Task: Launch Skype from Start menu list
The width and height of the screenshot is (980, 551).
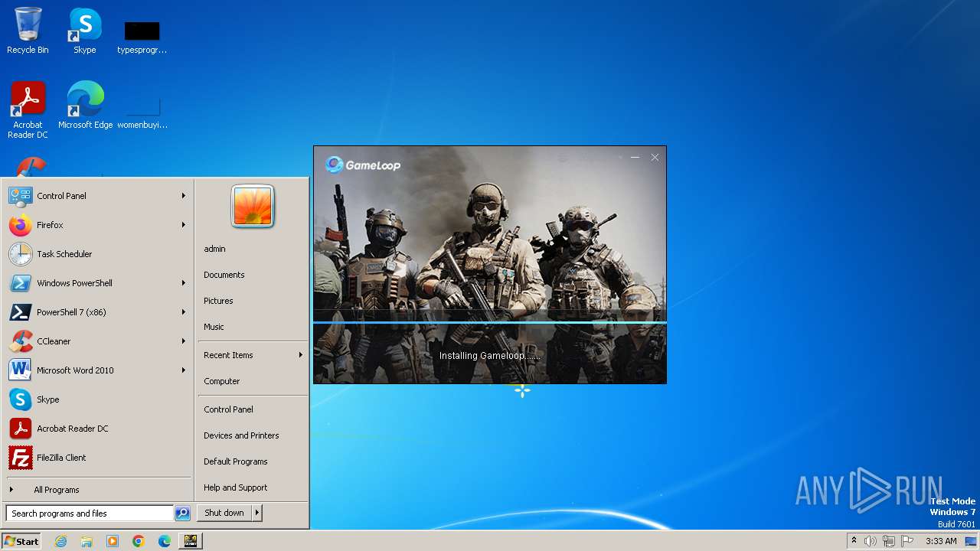Action: 97,399
